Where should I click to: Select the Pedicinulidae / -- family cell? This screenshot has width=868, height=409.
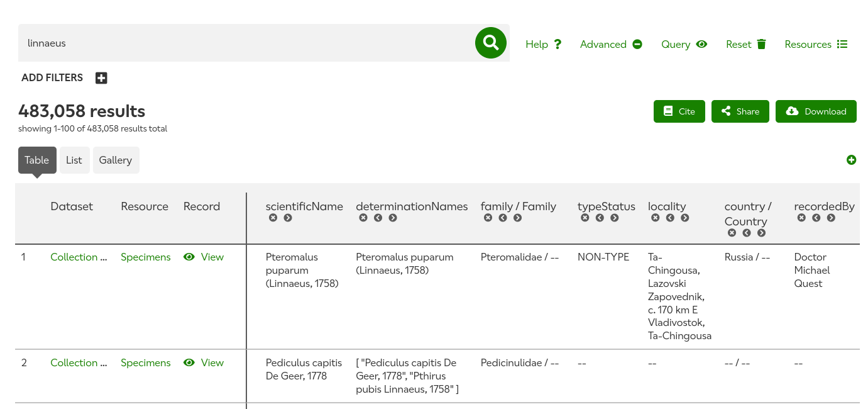click(520, 362)
